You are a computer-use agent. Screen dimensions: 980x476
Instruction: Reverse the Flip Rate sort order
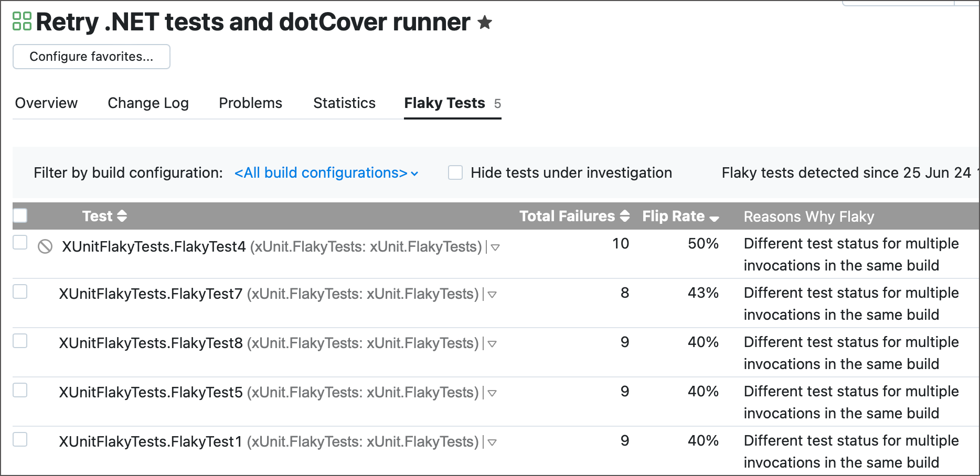coord(714,217)
